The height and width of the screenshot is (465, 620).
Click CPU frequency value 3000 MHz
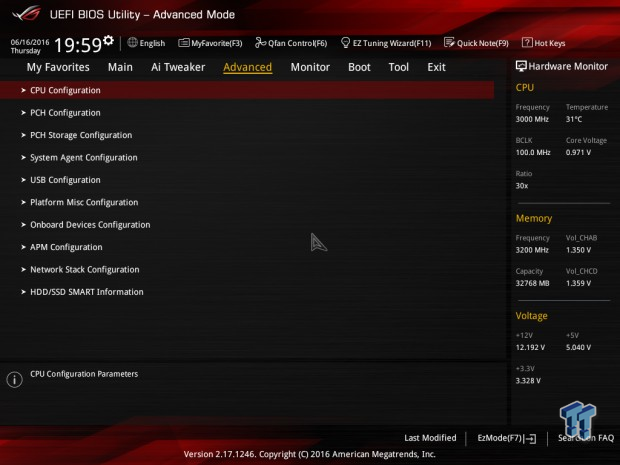tap(532, 119)
